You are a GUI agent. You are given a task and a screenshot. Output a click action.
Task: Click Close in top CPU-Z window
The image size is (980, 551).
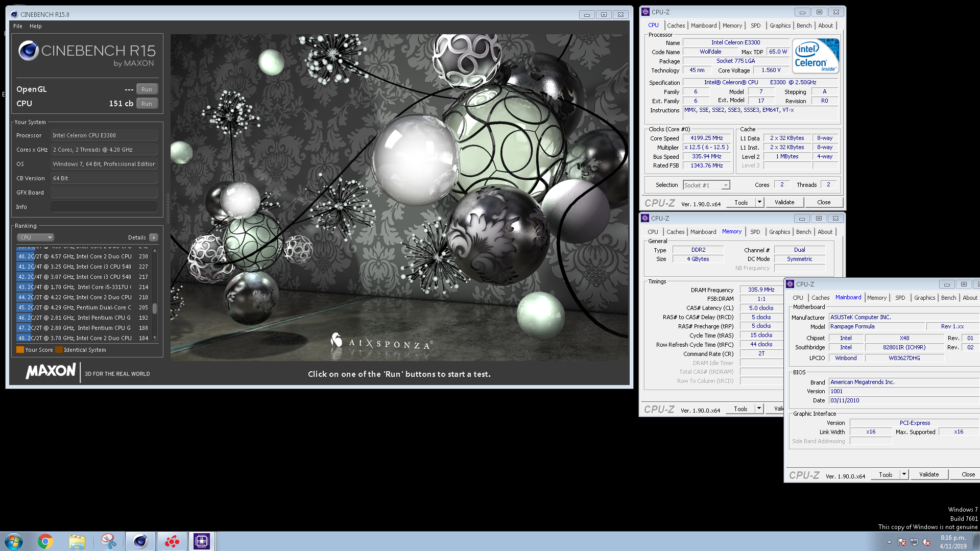tap(824, 202)
